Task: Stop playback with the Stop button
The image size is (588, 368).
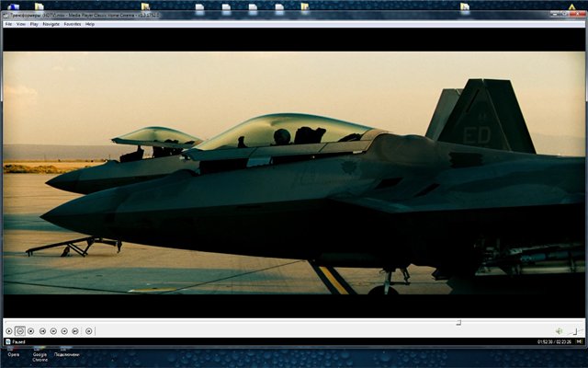Action: click(30, 331)
